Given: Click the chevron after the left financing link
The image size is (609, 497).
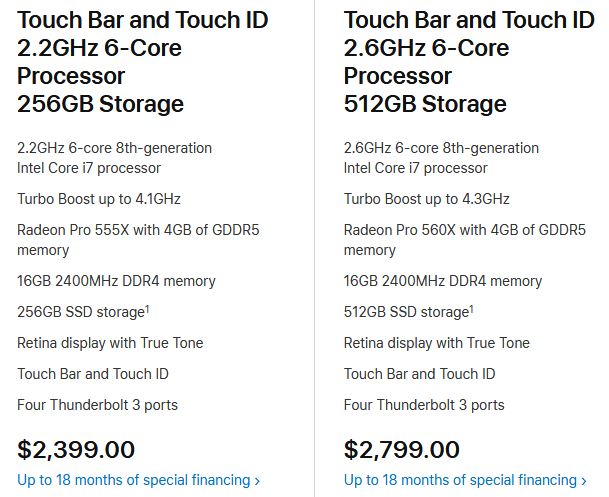Looking at the screenshot, I should tap(257, 481).
